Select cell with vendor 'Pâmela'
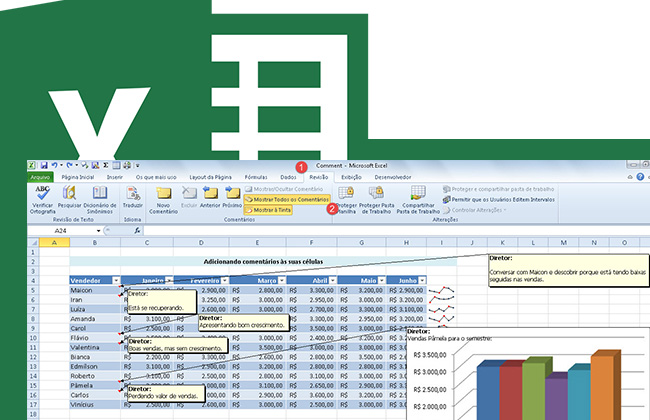This screenshot has width=650, height=420. click(95, 386)
